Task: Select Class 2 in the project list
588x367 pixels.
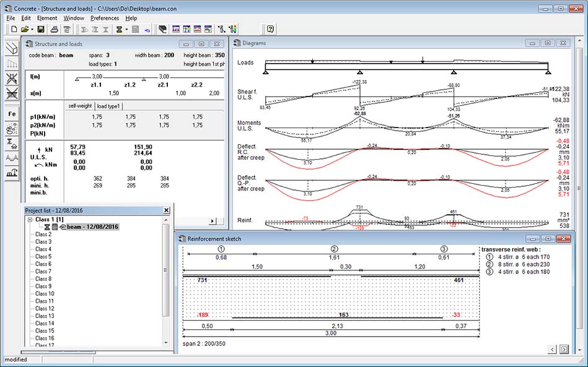Action: click(x=43, y=235)
